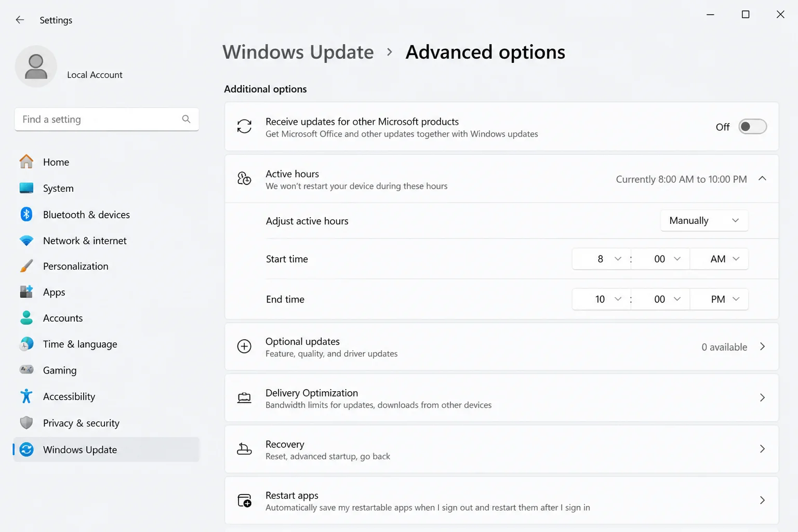Click Windows Update breadcrumb link
This screenshot has height=532, width=798.
click(x=298, y=52)
